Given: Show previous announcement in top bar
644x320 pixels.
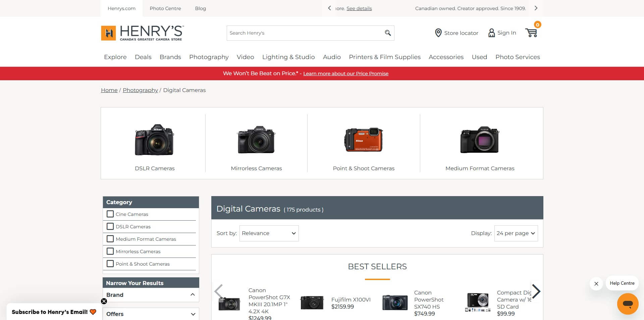Looking at the screenshot, I should [329, 8].
